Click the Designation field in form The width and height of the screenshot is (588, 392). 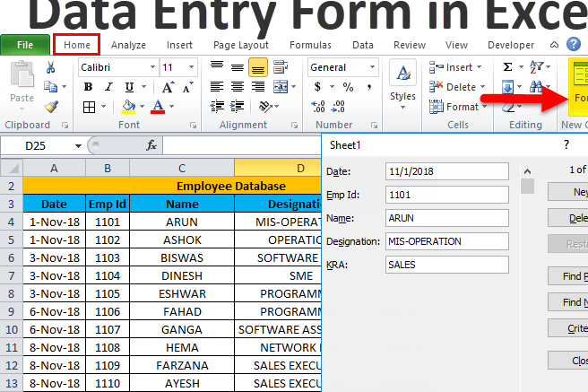click(447, 241)
